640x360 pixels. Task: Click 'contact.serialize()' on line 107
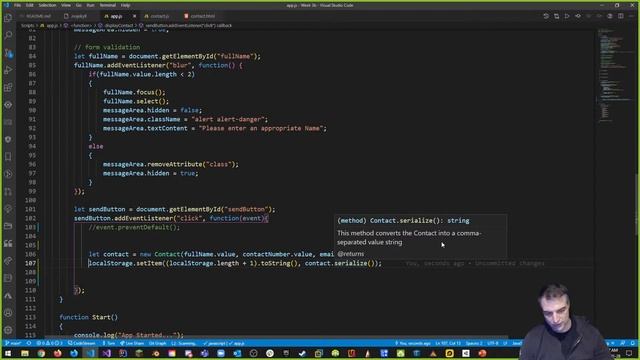point(342,263)
